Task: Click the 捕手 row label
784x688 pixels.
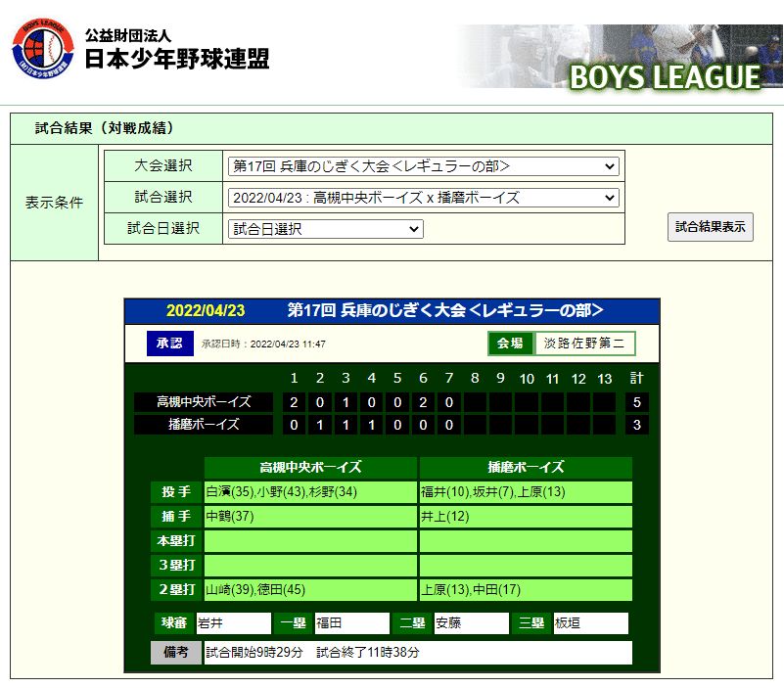Action: coord(176,517)
